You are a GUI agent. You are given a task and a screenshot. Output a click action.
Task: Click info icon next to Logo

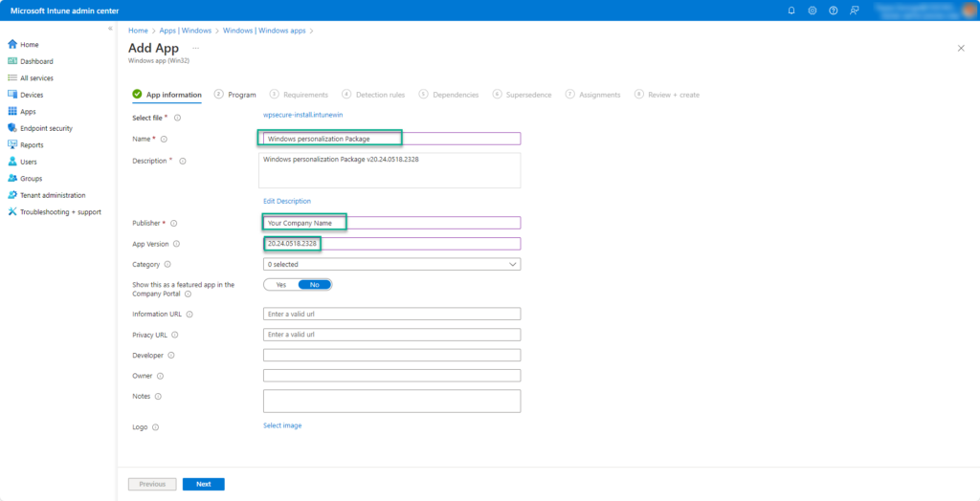tap(156, 428)
